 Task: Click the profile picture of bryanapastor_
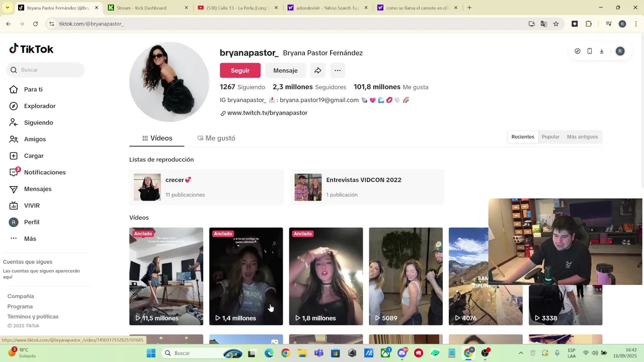[170, 82]
